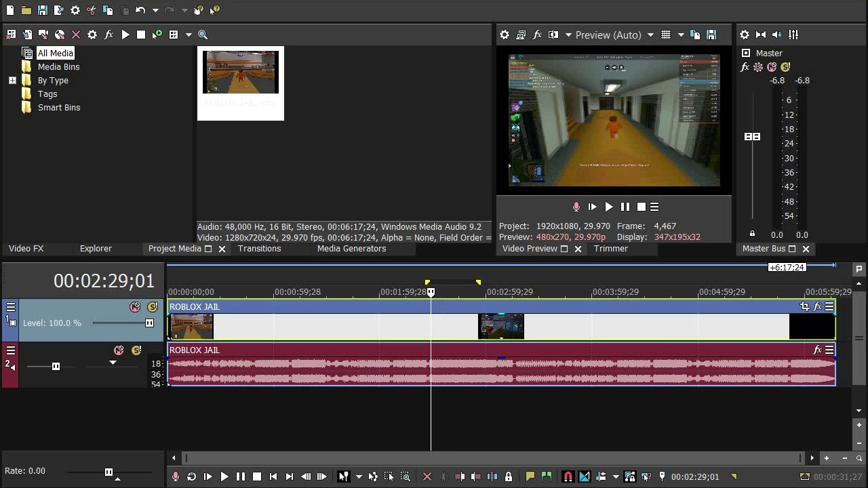Cut the selected event
Screen dimensions: 868x488
[92, 10]
